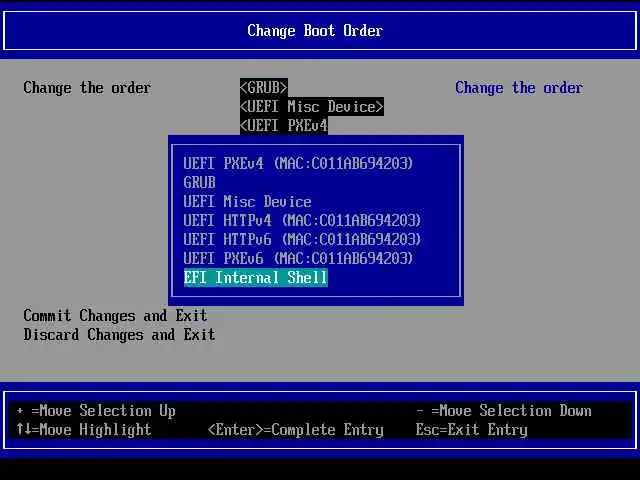Click '+ =Move Selection Up' hint
Screen dimensions: 640x480
[x=96, y=411]
